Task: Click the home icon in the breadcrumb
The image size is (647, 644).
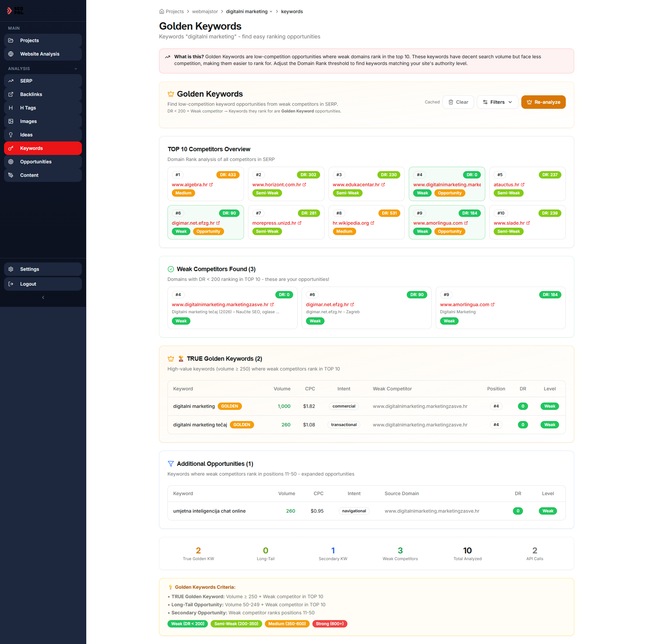Action: (x=161, y=11)
